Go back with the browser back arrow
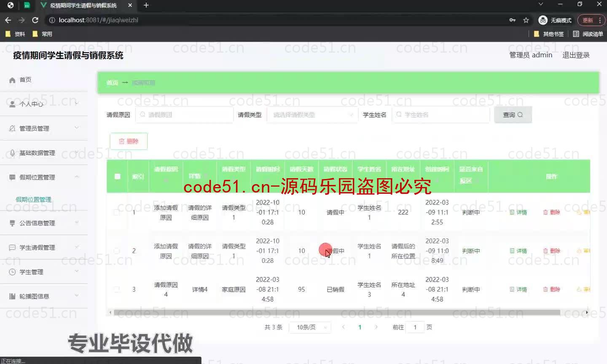Image resolution: width=607 pixels, height=364 pixels. (8, 20)
